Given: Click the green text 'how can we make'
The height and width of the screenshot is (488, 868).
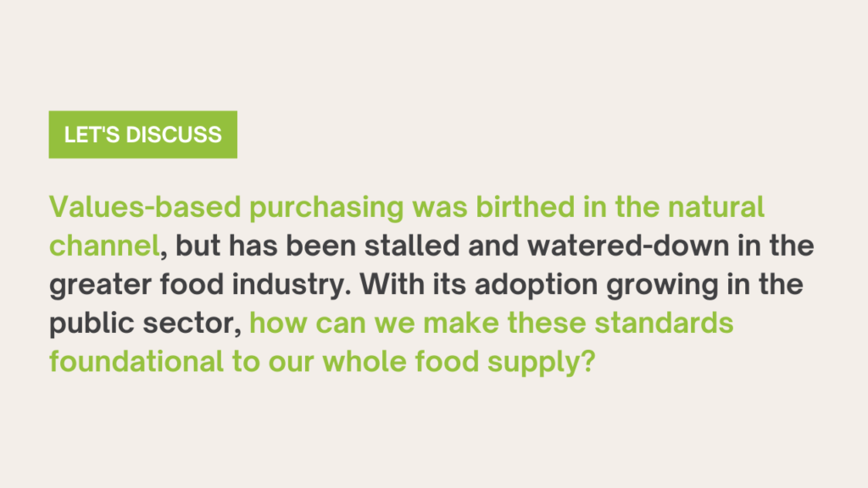Looking at the screenshot, I should [374, 323].
